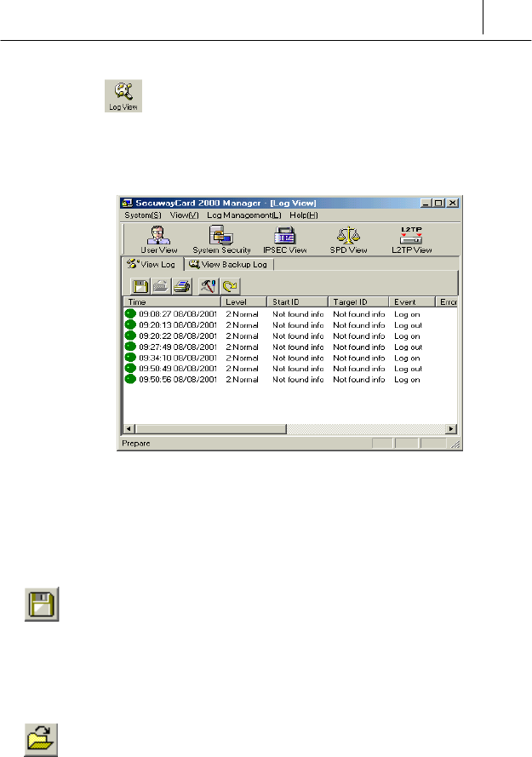This screenshot has width=532, height=757.
Task: Click the Log View icon above the window
Action: point(123,96)
